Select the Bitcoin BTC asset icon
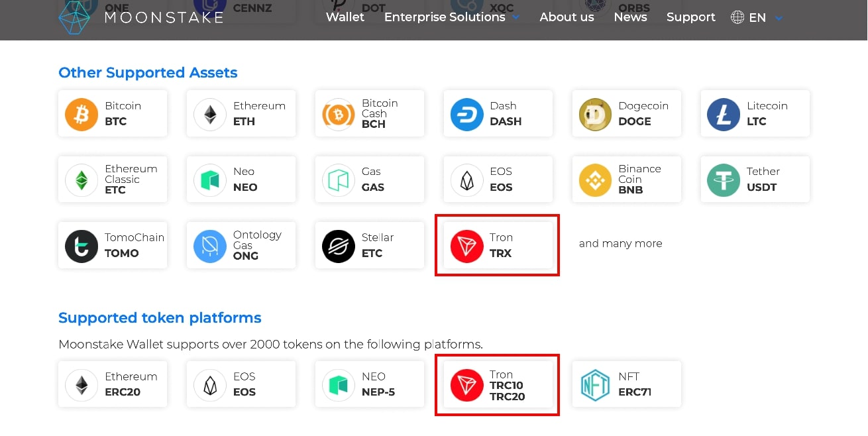This screenshot has height=436, width=868. [x=81, y=113]
